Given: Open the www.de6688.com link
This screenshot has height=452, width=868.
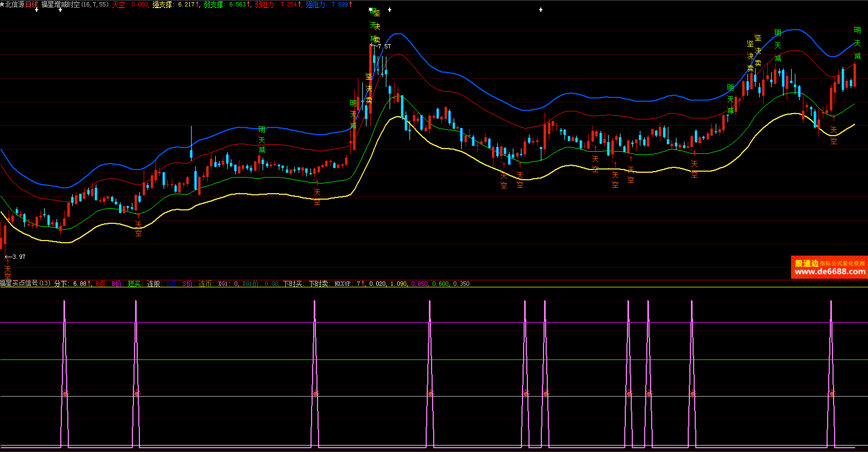Looking at the screenshot, I should [x=830, y=272].
